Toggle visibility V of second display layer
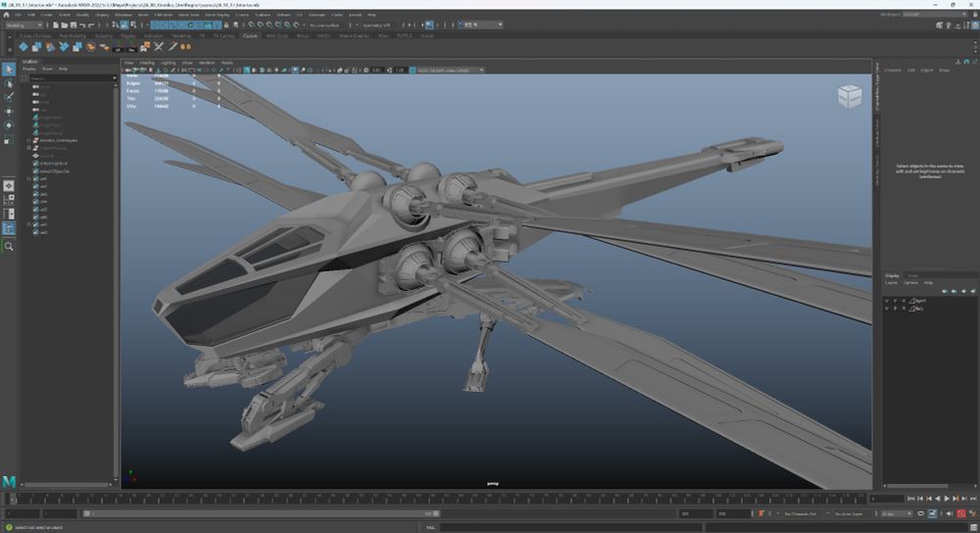980x533 pixels. pyautogui.click(x=887, y=309)
